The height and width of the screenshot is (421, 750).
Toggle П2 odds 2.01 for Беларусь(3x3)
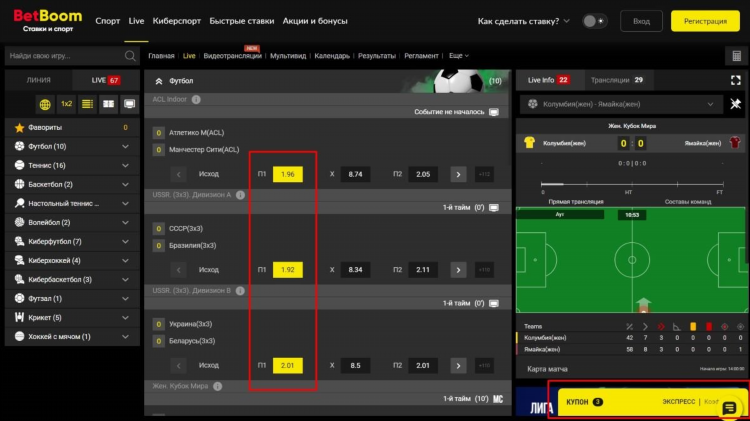(423, 366)
